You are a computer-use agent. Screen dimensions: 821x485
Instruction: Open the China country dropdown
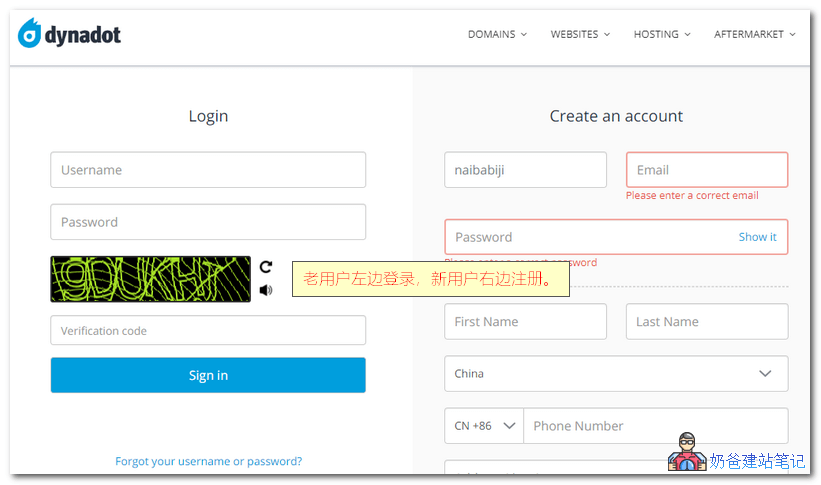click(x=616, y=374)
